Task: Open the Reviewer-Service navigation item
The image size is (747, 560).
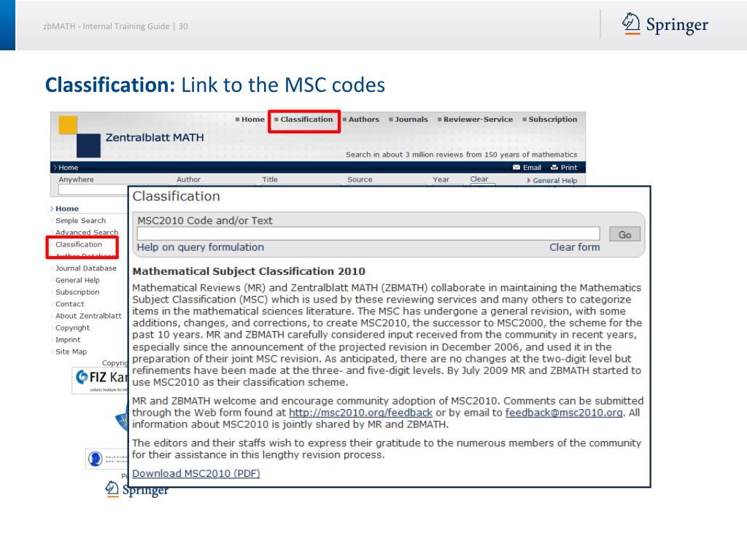Action: (478, 120)
